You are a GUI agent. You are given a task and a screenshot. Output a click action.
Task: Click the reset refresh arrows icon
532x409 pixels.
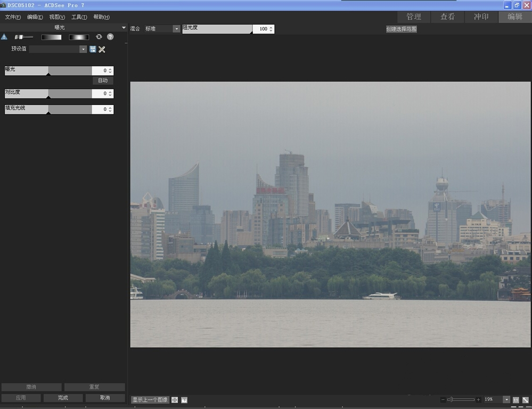coord(99,37)
